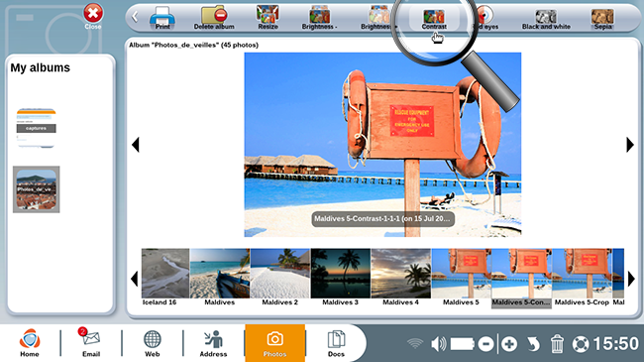Image resolution: width=644 pixels, height=362 pixels.
Task: Open the Web browser button
Action: (x=152, y=343)
